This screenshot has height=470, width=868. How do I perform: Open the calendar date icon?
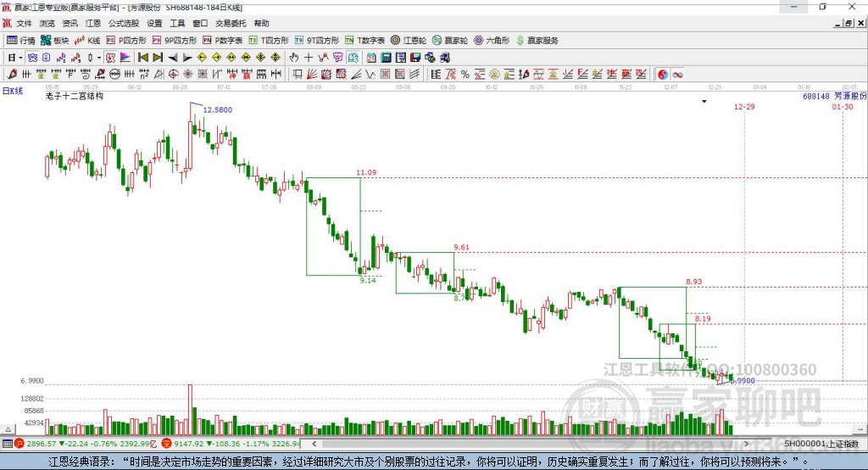[x=371, y=58]
